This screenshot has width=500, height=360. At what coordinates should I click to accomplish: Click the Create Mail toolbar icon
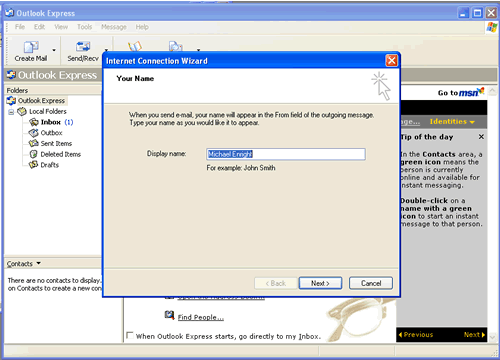pyautogui.click(x=31, y=51)
